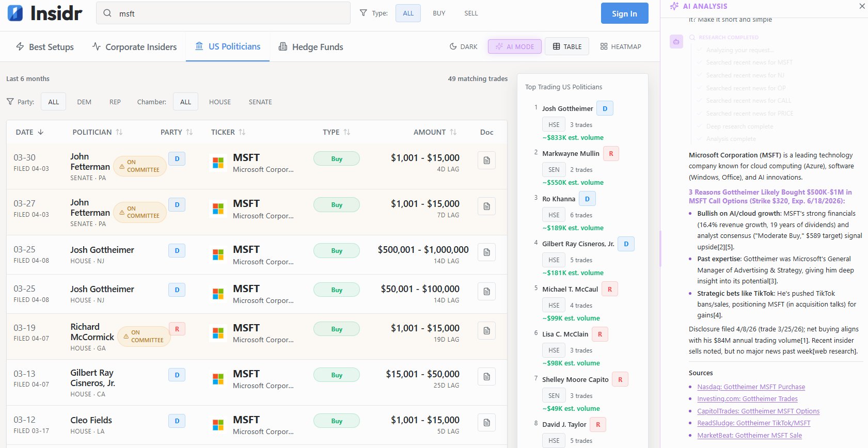This screenshot has height=448, width=868.
Task: Switch to Corporate Insiders tab
Action: point(134,47)
